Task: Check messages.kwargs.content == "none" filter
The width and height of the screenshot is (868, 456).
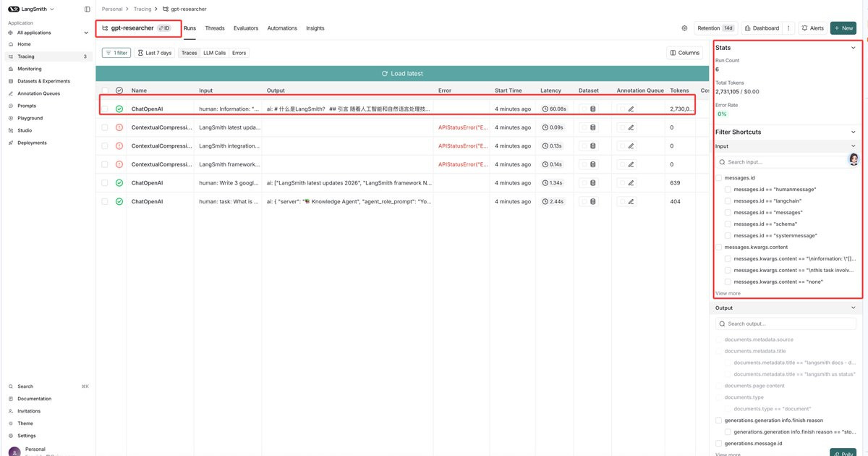Action: (728, 282)
